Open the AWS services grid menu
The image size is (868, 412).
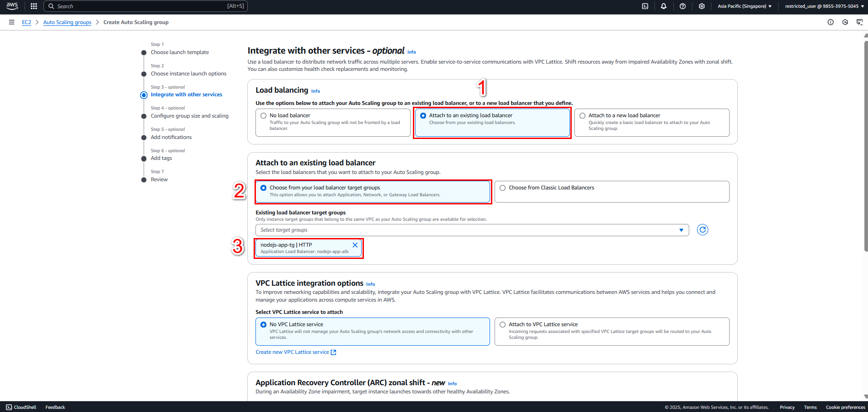tap(34, 6)
